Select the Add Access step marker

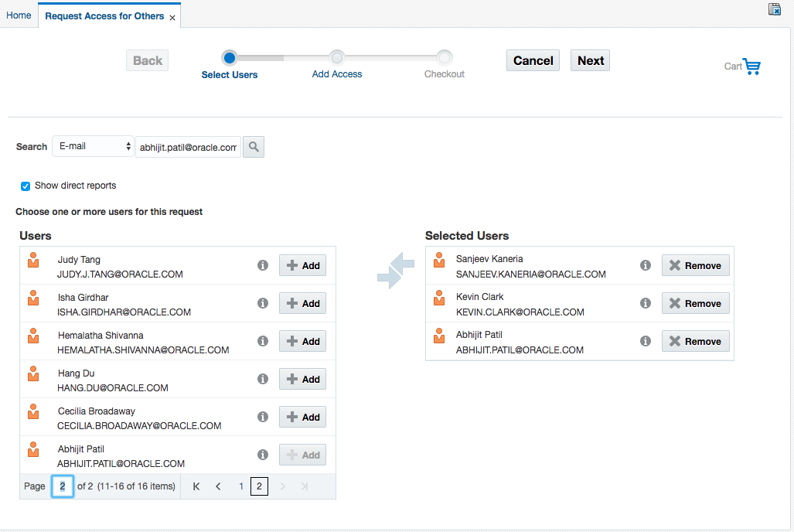pos(337,57)
